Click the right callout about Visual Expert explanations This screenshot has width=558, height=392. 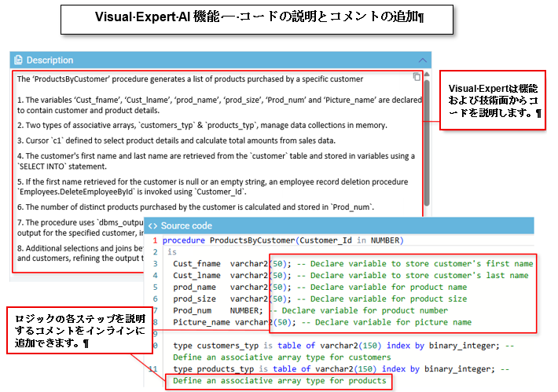[494, 101]
